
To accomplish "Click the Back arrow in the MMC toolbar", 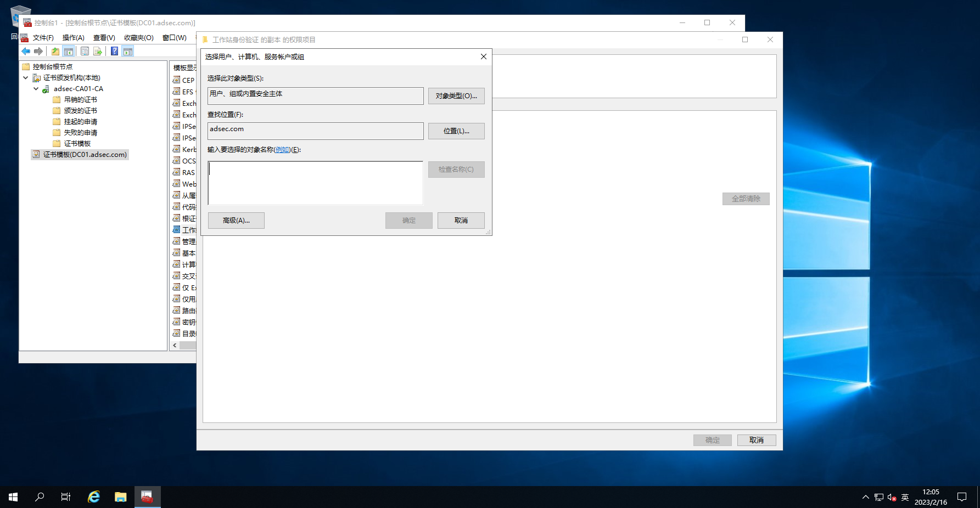I will [26, 52].
